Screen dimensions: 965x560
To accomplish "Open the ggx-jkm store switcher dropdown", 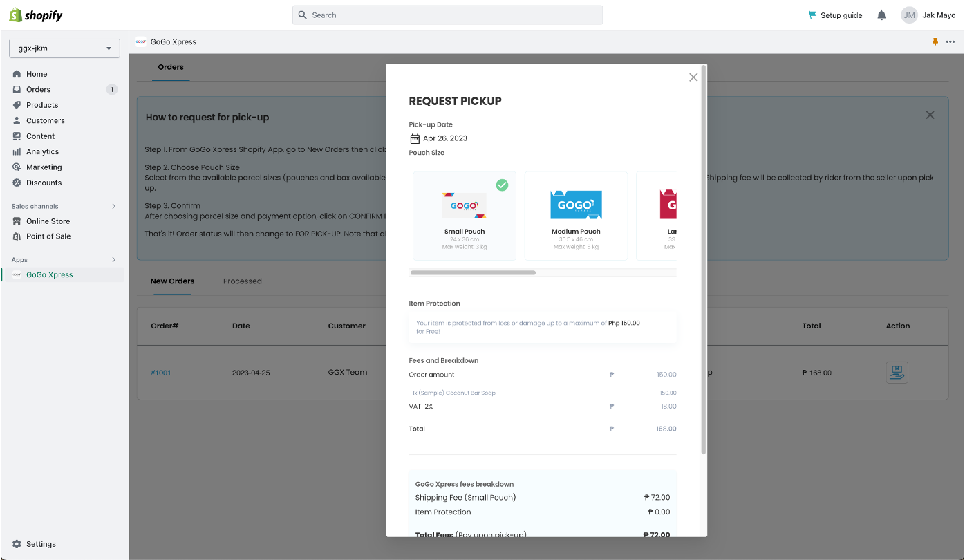I will (64, 48).
